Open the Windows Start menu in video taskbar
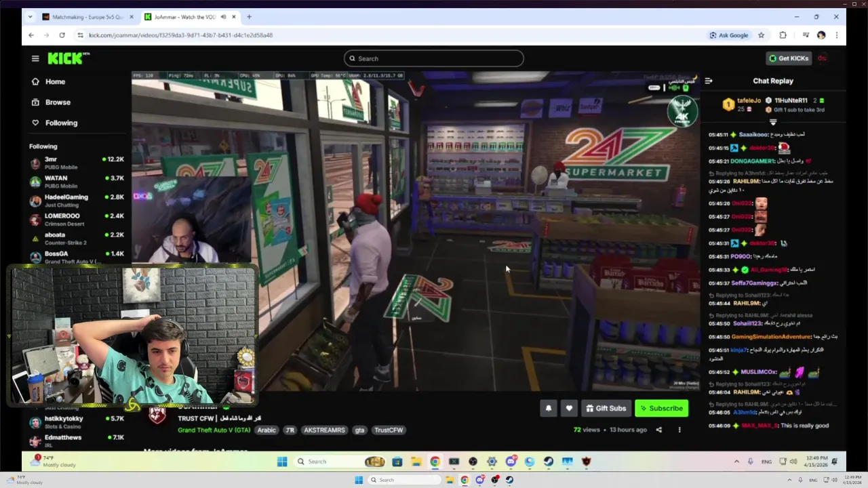The width and height of the screenshot is (868, 488). [282, 462]
